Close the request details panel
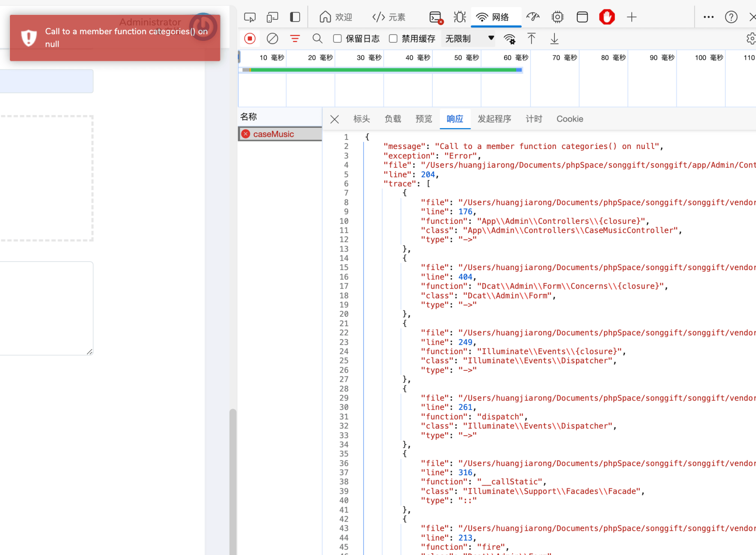The width and height of the screenshot is (756, 555). click(334, 119)
